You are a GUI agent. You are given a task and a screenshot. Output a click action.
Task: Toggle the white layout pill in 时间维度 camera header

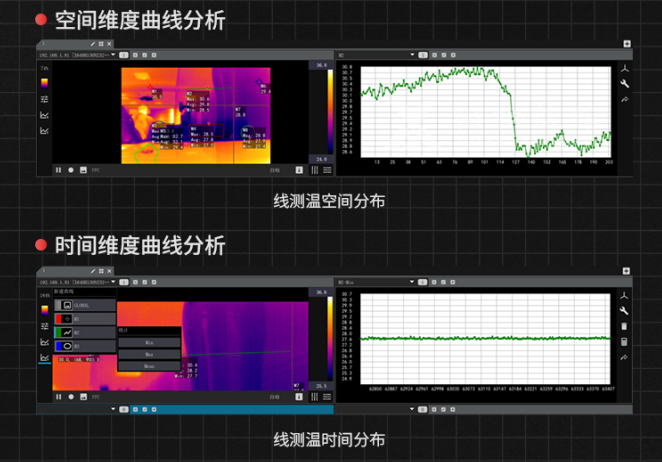click(x=124, y=282)
